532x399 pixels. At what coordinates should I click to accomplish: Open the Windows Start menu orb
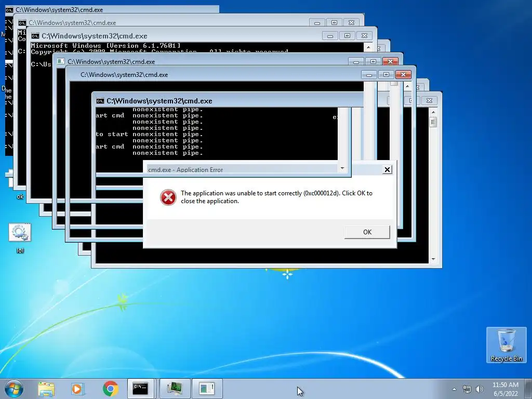pyautogui.click(x=14, y=389)
